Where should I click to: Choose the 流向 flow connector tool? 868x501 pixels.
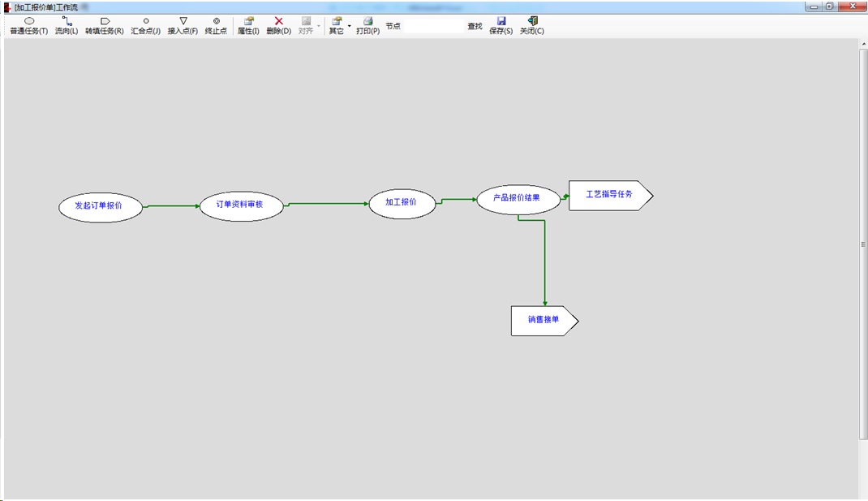click(x=67, y=26)
